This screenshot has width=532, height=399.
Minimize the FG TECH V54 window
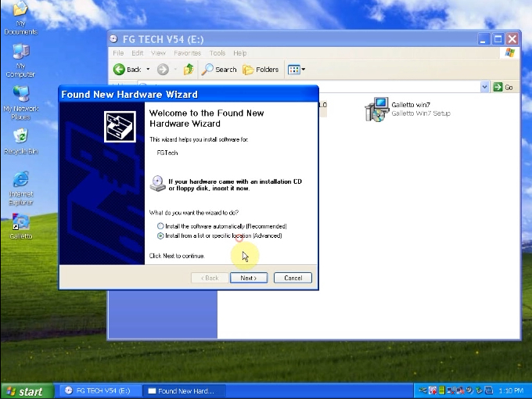pyautogui.click(x=483, y=39)
